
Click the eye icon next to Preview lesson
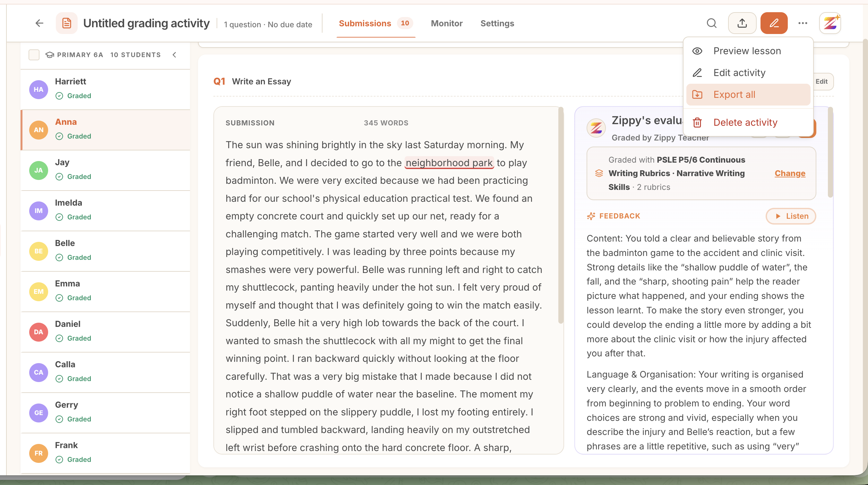697,51
